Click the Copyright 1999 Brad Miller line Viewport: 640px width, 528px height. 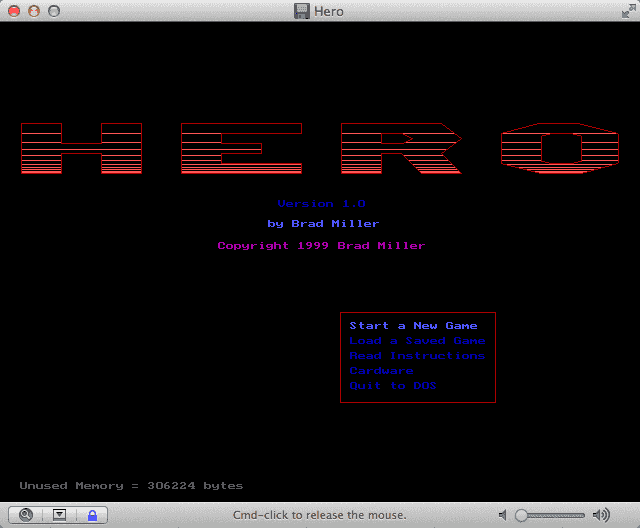321,246
